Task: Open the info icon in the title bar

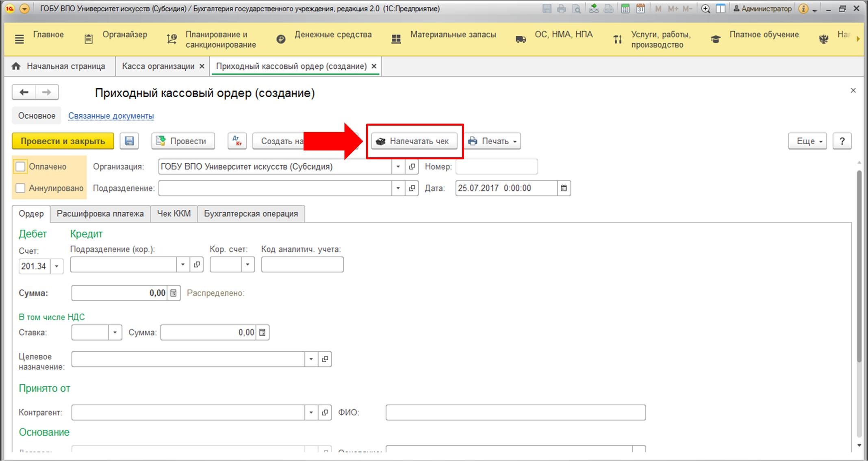Action: [803, 9]
